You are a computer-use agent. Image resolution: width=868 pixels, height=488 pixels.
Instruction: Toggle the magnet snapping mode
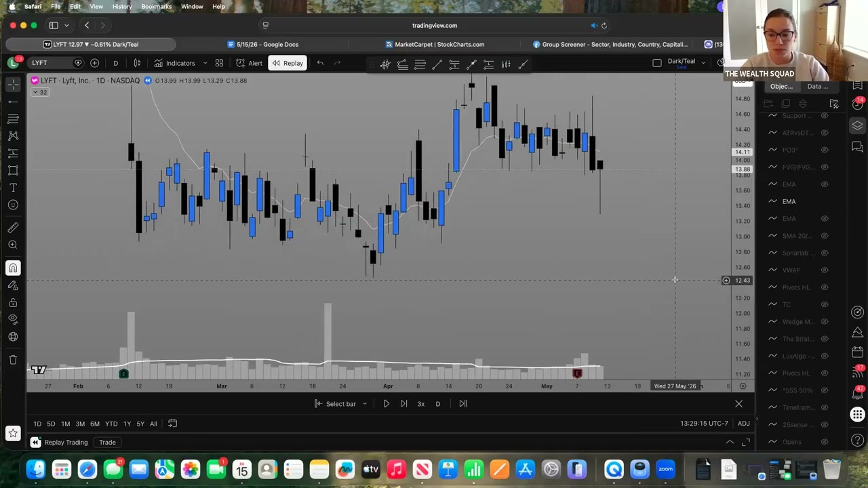13,268
